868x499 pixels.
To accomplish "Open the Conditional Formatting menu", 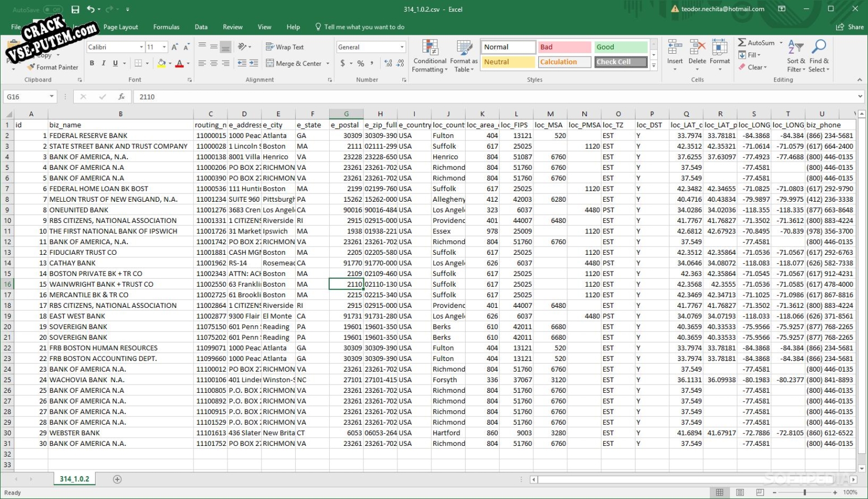I will point(429,56).
